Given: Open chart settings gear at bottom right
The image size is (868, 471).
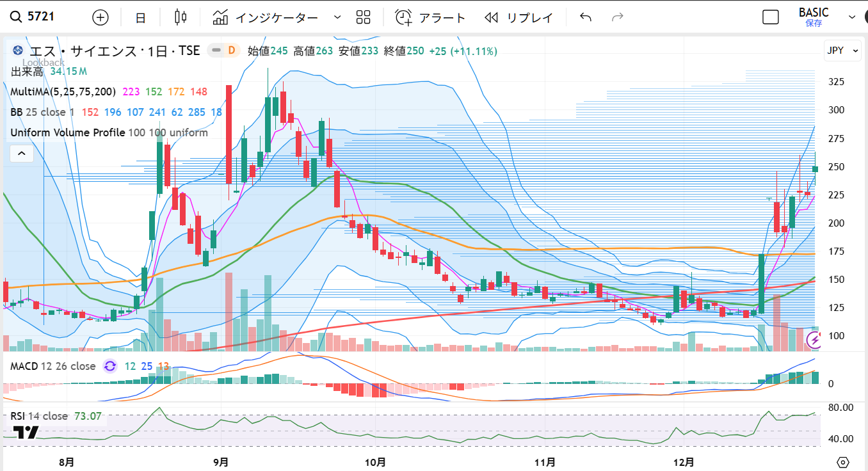Looking at the screenshot, I should (x=843, y=462).
